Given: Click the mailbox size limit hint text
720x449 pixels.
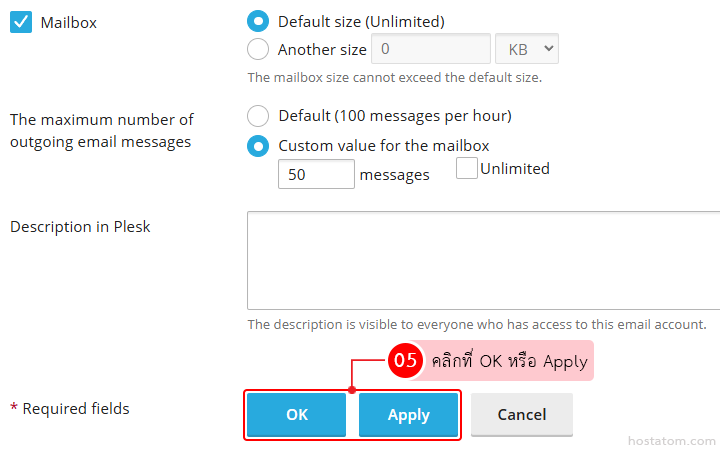Looking at the screenshot, I should [x=395, y=77].
